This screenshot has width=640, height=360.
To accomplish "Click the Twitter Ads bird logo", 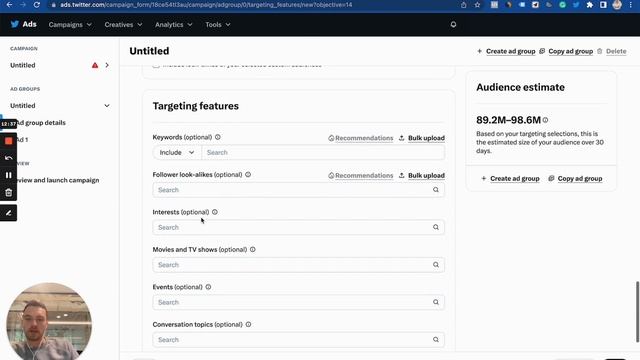I will [15, 24].
